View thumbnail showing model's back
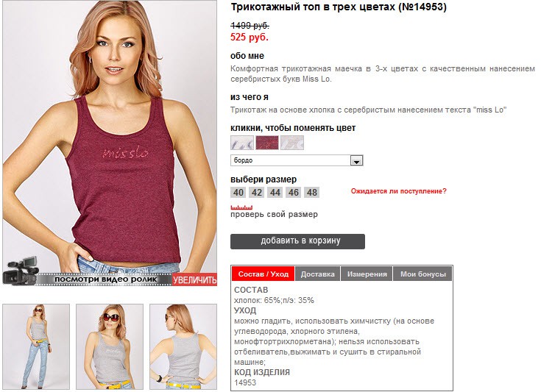Screen dimensions: 541x392 [x=183, y=346]
